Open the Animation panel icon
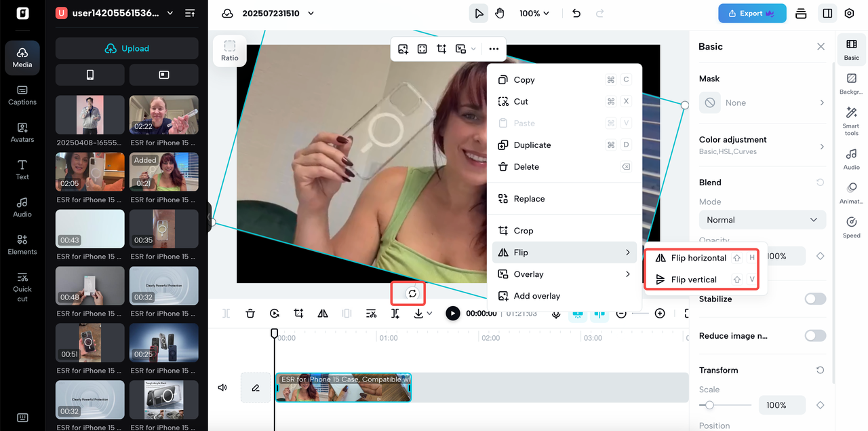 click(x=851, y=193)
